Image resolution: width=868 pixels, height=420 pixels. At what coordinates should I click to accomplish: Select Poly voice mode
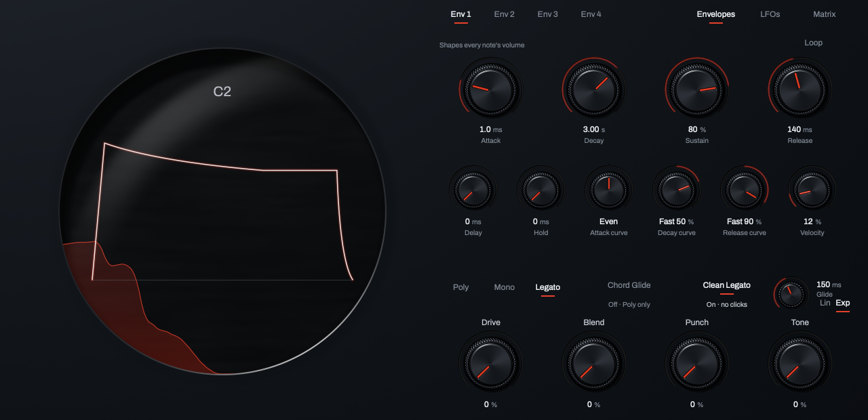(461, 287)
